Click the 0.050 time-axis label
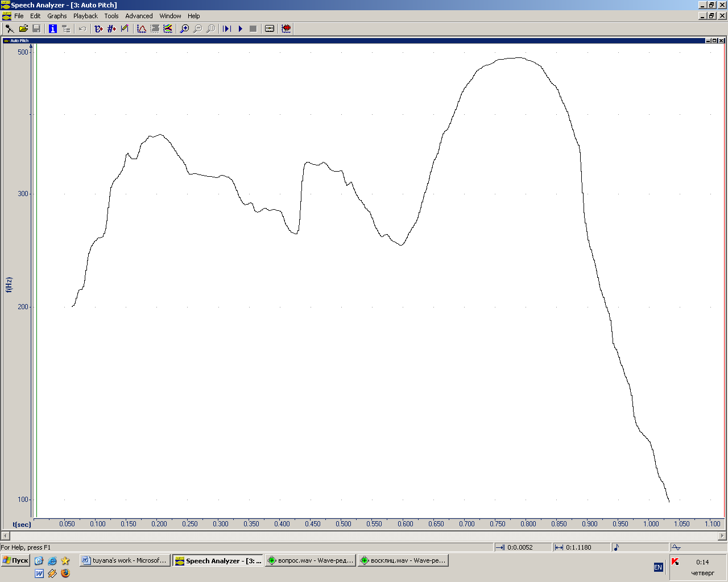Image resolution: width=728 pixels, height=582 pixels. [x=67, y=524]
